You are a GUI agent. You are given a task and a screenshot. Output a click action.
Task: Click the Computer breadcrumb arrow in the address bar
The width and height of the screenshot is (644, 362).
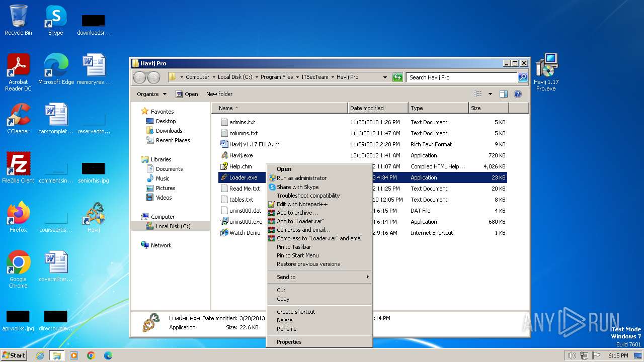pos(213,77)
